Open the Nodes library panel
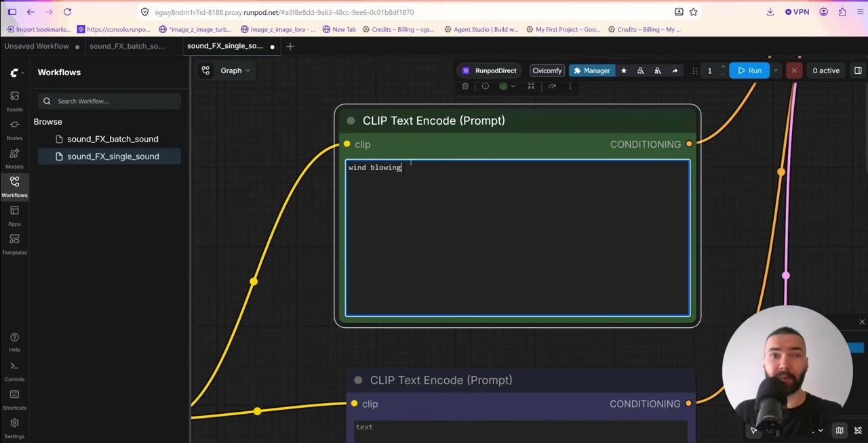The image size is (868, 443). (14, 129)
